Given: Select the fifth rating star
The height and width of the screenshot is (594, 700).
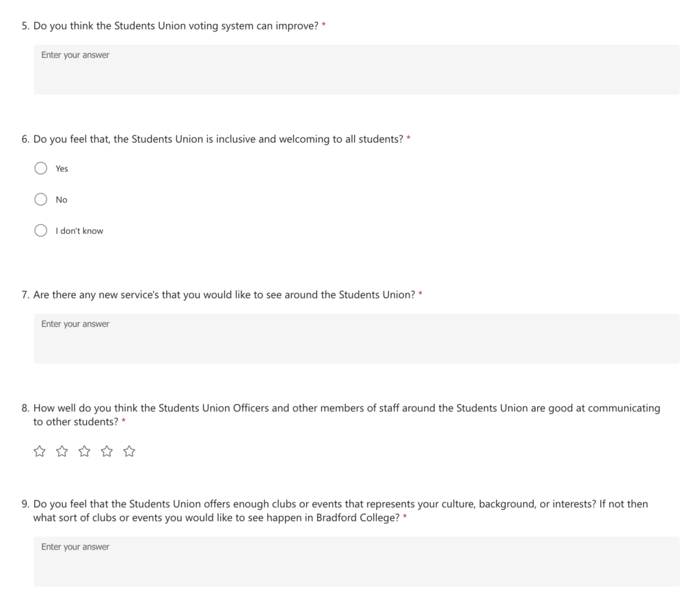Looking at the screenshot, I should [x=129, y=451].
